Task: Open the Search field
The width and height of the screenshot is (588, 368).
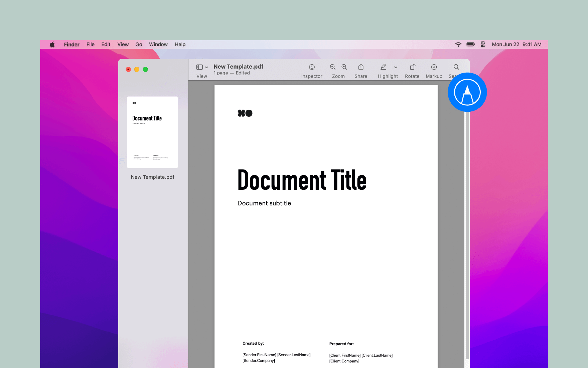Action: pyautogui.click(x=456, y=67)
